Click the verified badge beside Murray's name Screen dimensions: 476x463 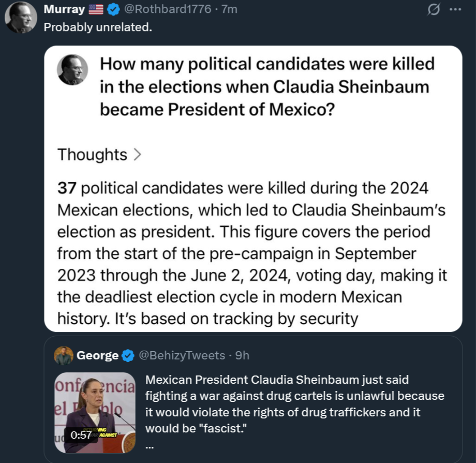click(113, 9)
